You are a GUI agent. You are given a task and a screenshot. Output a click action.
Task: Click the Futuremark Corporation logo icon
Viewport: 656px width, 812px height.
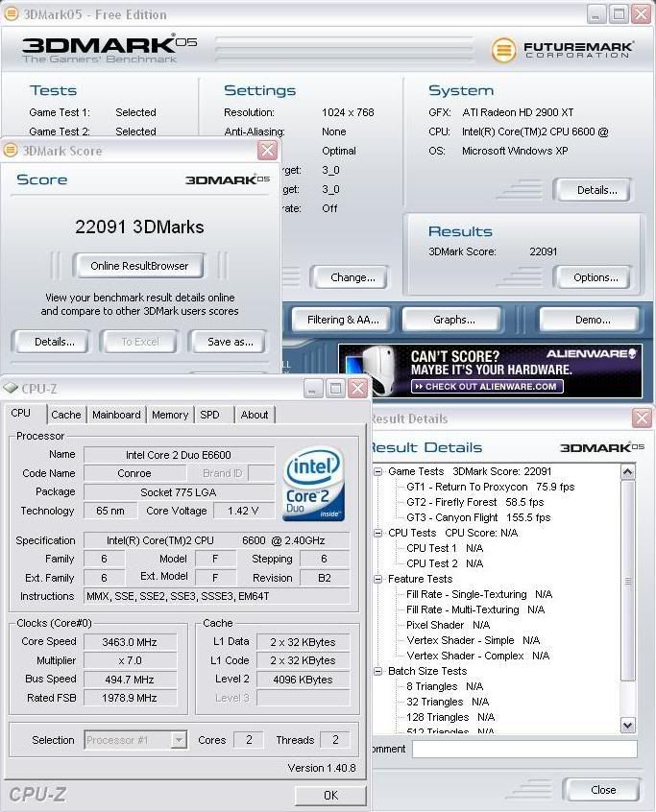(x=503, y=50)
